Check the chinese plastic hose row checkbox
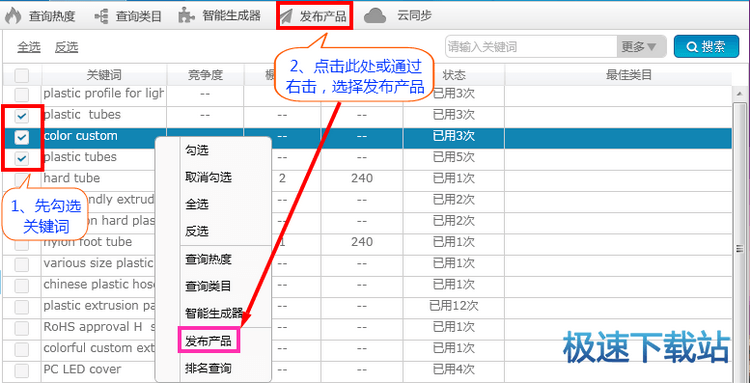Screen dimensions: 750x383 (x=22, y=285)
